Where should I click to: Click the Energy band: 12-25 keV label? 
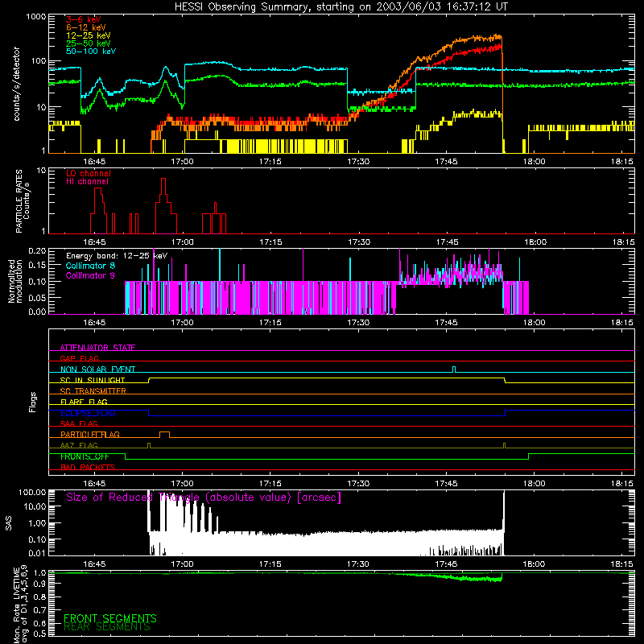[117, 256]
